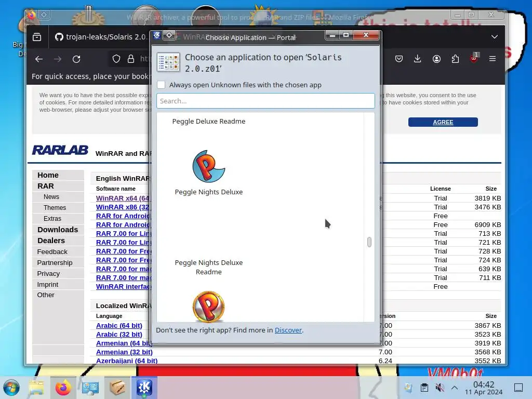Open file manager from taskbar

[36, 388]
